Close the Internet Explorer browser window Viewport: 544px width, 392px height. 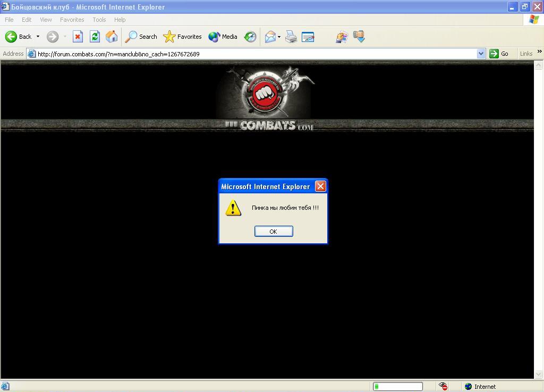(x=537, y=6)
